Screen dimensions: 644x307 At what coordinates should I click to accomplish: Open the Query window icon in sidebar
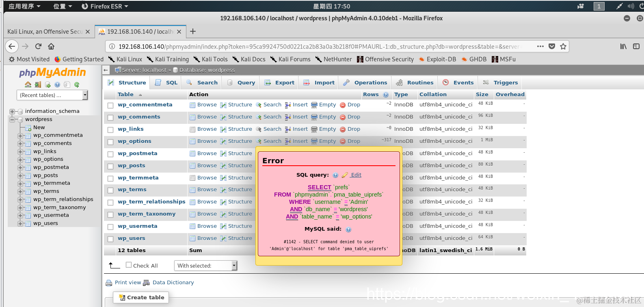click(48, 84)
